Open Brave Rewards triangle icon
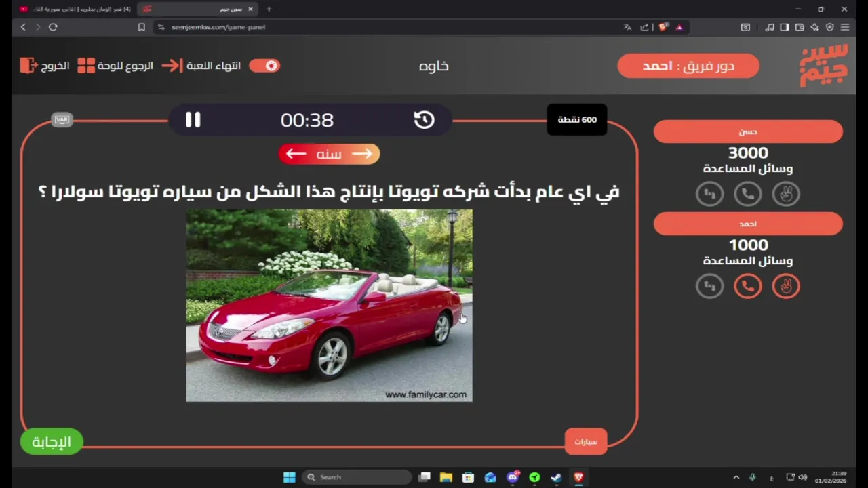 click(x=679, y=27)
